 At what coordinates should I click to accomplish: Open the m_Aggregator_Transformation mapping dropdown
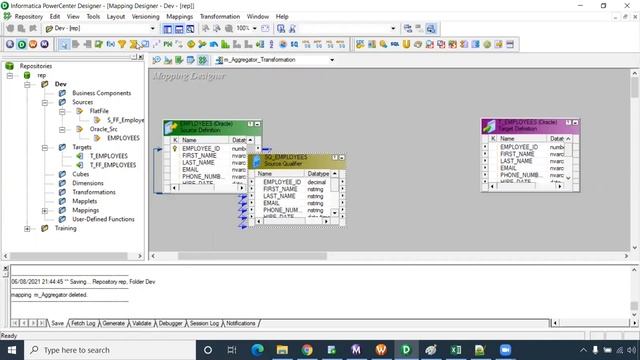coord(332,60)
